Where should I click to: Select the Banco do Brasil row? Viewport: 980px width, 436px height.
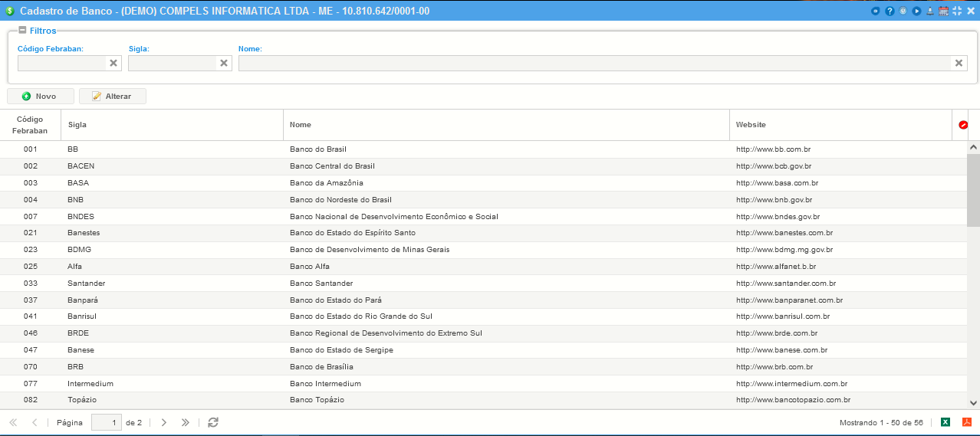click(483, 149)
